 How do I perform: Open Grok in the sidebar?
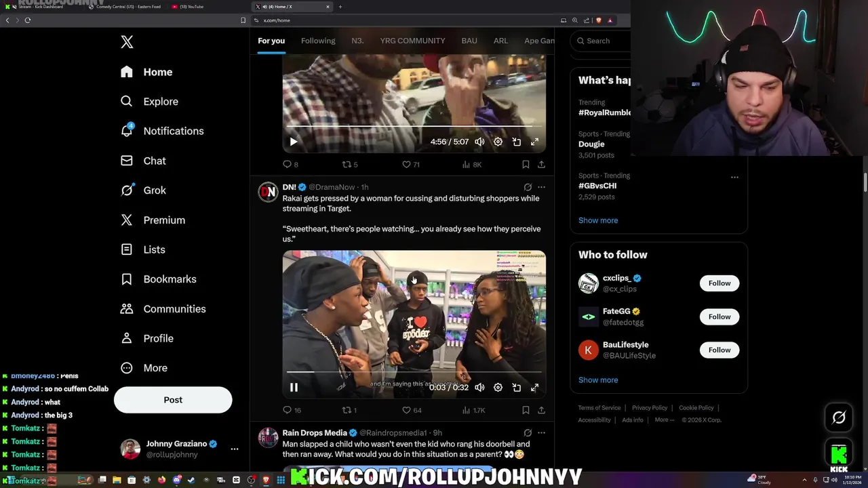(143, 190)
